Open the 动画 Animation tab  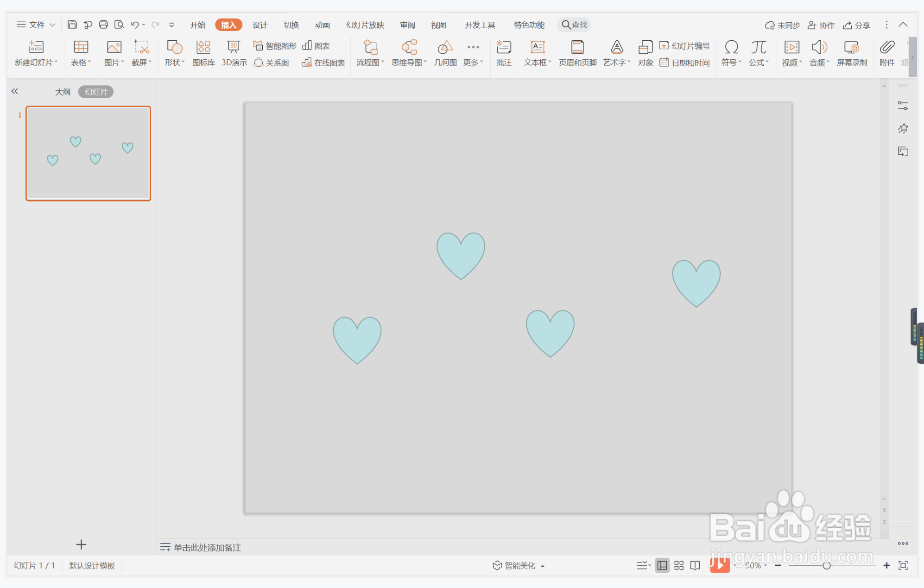pos(322,25)
